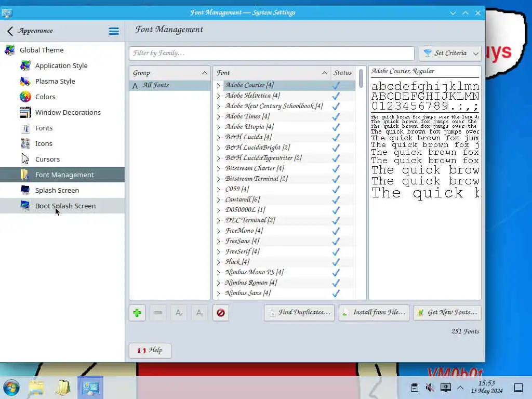Click the Application Style icon
Screen dimensions: 532x399
tap(25, 65)
